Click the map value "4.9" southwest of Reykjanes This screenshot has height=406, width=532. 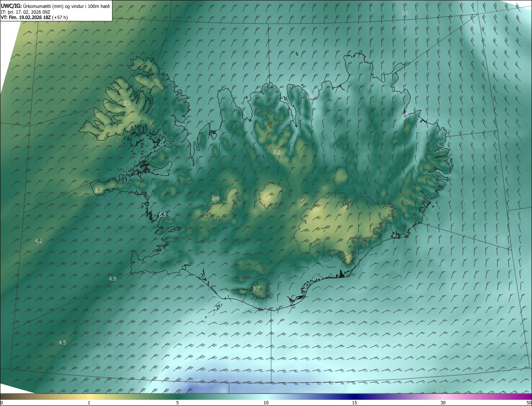pyautogui.click(x=113, y=279)
